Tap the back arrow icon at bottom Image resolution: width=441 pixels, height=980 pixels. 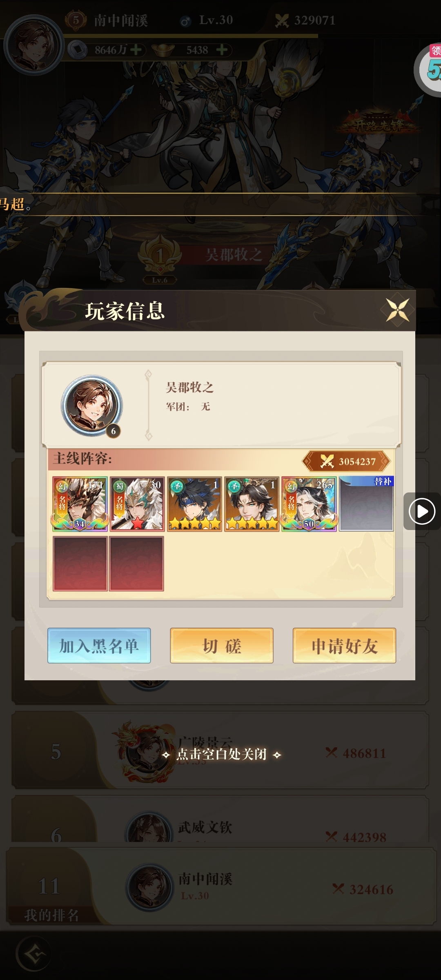pyautogui.click(x=34, y=955)
